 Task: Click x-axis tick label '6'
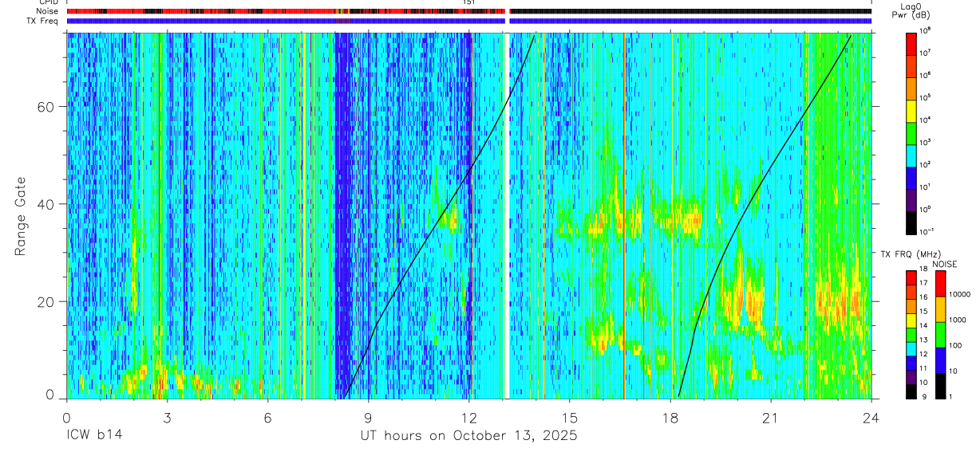coord(267,418)
